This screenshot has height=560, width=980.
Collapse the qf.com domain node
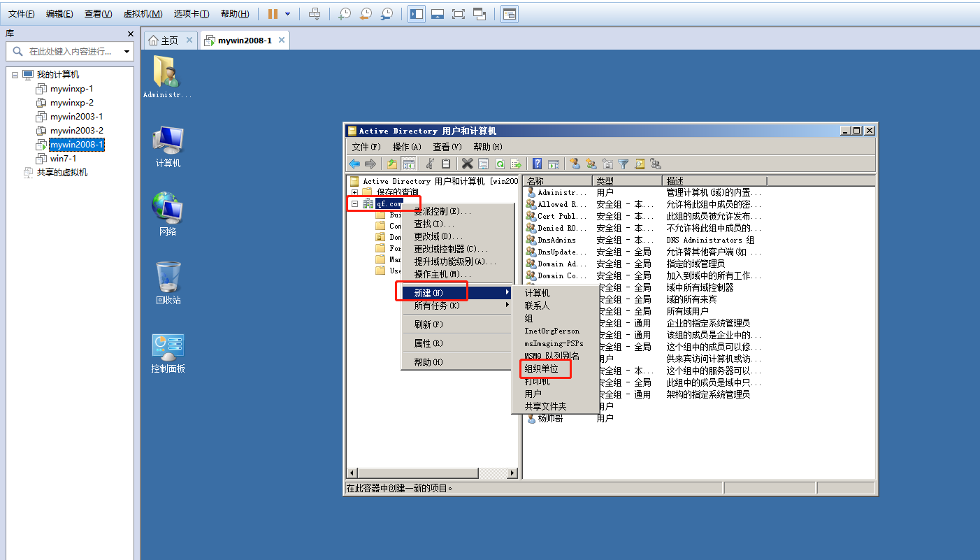click(x=355, y=203)
